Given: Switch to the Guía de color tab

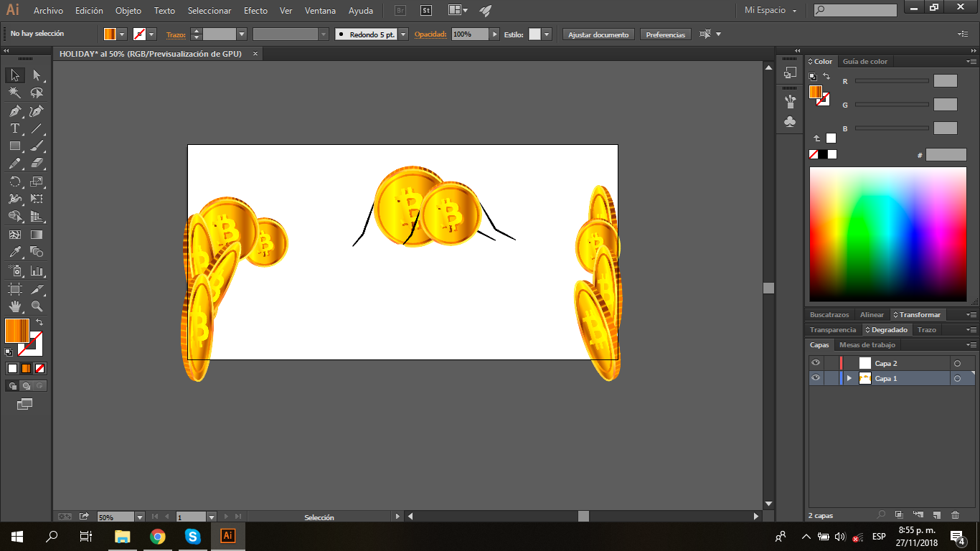Looking at the screenshot, I should tap(865, 62).
